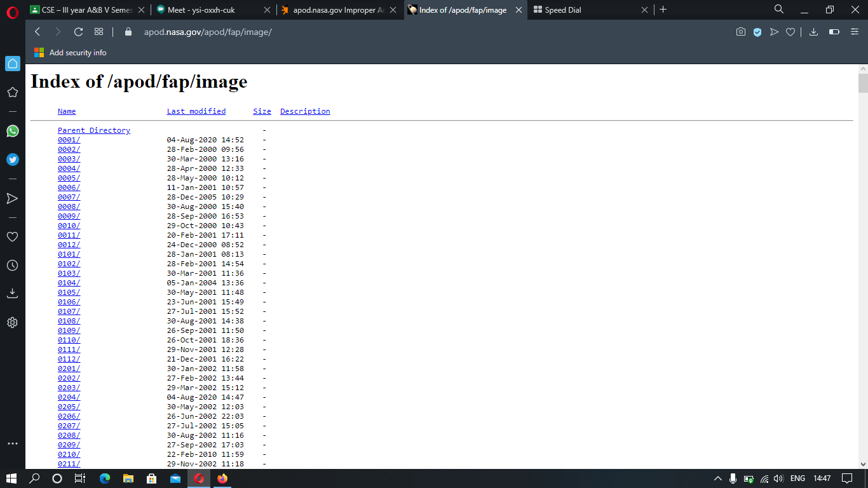
Task: Sort listing by Last modified
Action: click(196, 111)
